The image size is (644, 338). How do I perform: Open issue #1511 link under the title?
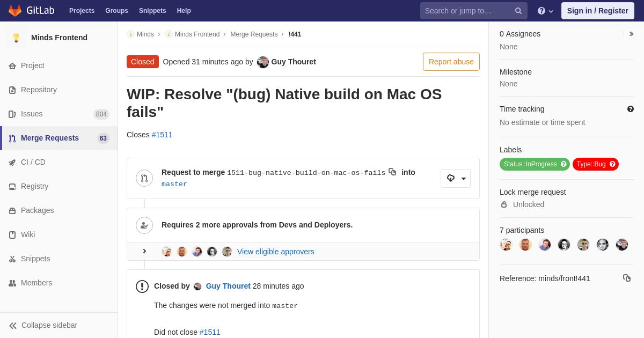click(162, 135)
